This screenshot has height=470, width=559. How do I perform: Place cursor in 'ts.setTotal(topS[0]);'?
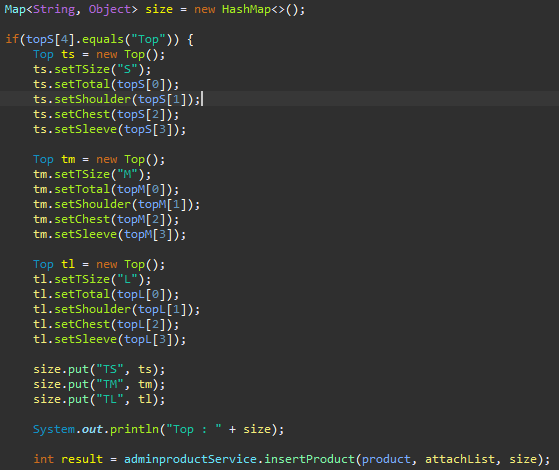point(106,84)
